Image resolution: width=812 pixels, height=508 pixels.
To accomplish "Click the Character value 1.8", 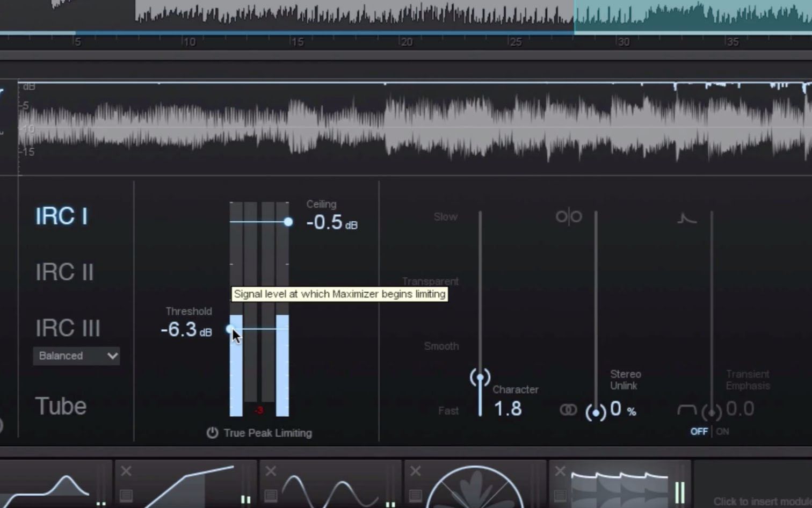I will 508,409.
